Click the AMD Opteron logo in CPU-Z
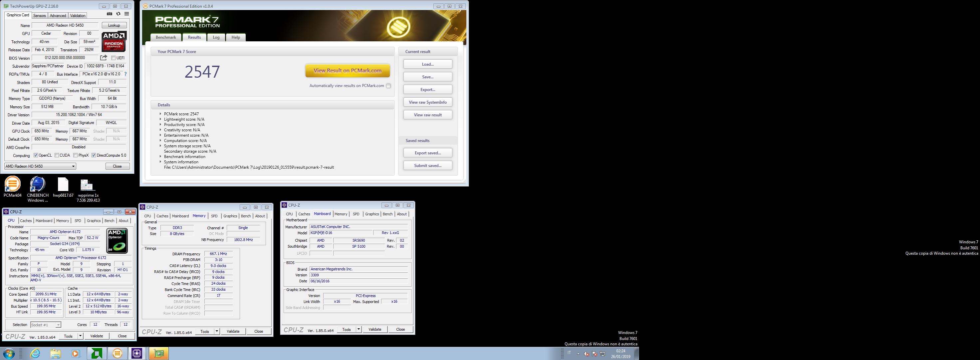Image resolution: width=980 pixels, height=360 pixels. tap(117, 241)
